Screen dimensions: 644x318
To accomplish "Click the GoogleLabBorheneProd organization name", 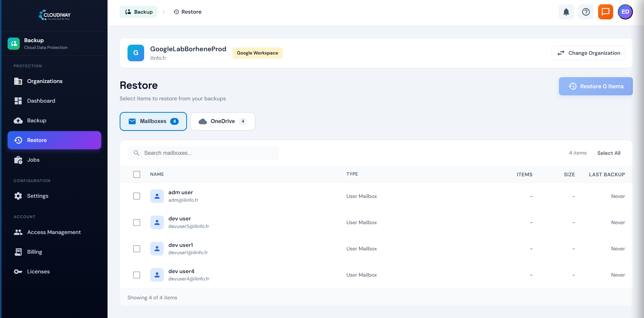I will [x=188, y=49].
